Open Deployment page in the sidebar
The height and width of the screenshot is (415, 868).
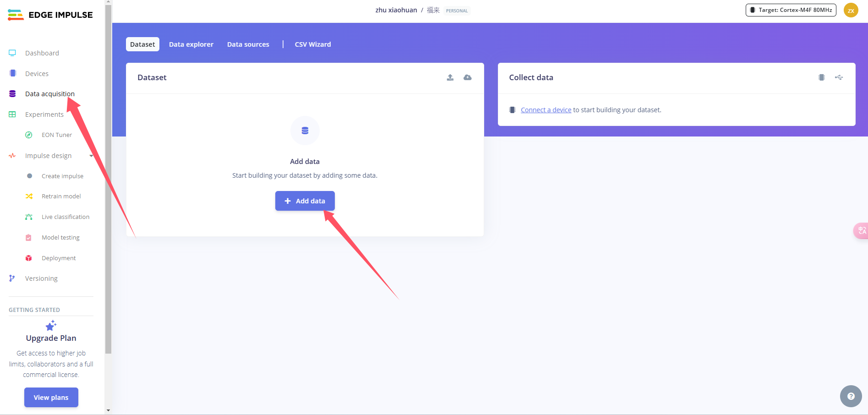pyautogui.click(x=59, y=258)
